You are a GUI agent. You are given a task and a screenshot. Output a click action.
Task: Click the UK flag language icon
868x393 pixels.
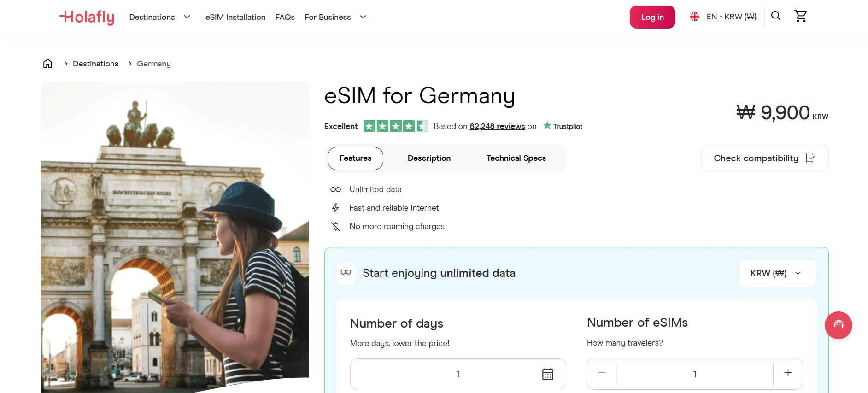pyautogui.click(x=694, y=16)
